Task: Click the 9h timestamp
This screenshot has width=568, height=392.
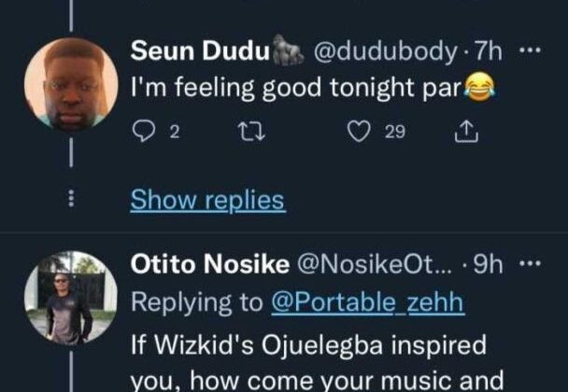Action: click(x=488, y=266)
